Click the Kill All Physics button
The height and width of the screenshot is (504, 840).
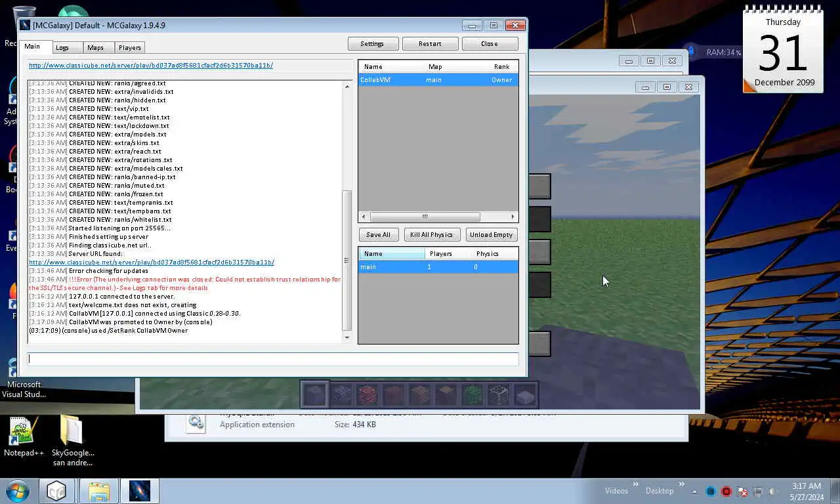point(432,234)
